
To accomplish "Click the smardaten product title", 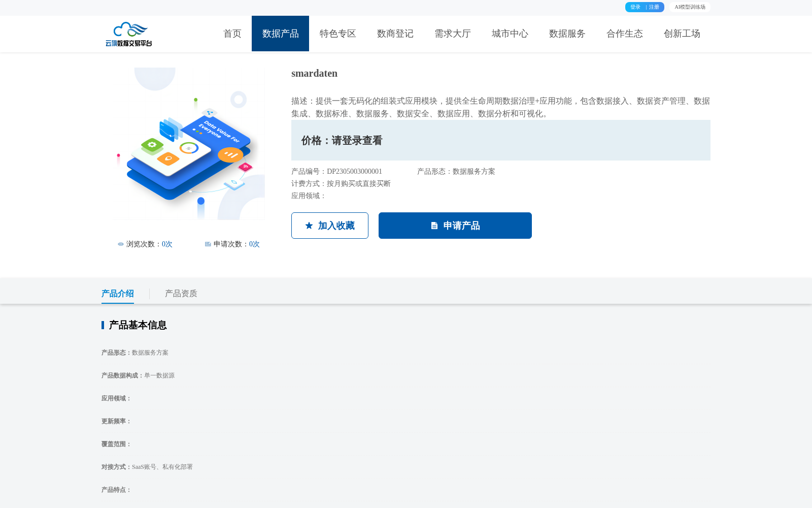I will (315, 73).
